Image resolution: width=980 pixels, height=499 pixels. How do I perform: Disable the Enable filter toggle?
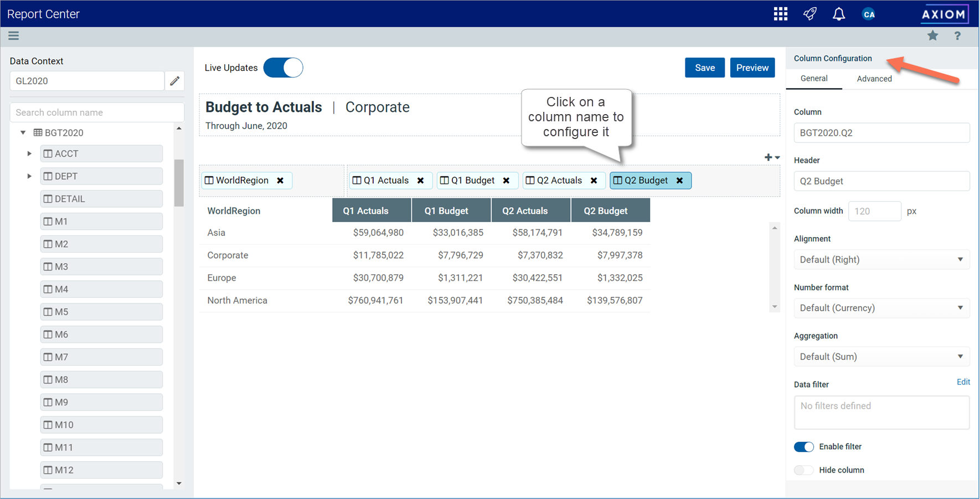(x=804, y=446)
